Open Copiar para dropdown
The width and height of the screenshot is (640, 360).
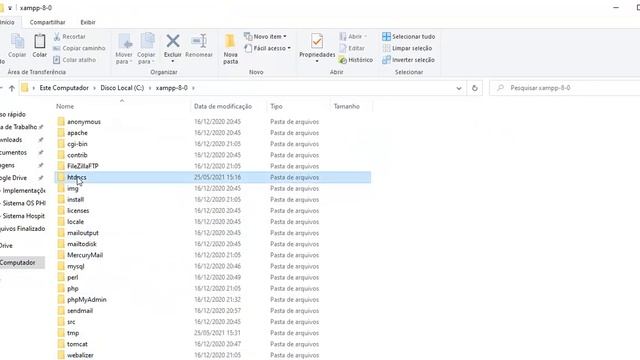pyautogui.click(x=146, y=49)
